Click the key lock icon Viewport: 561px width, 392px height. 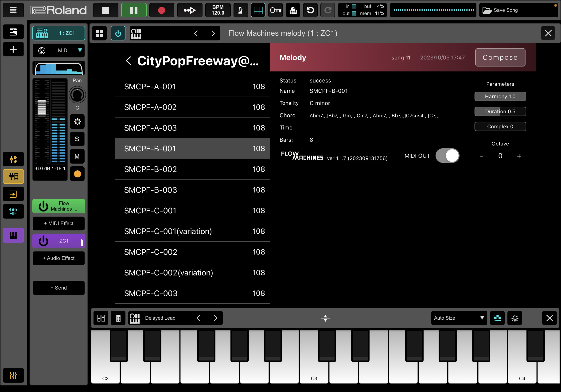275,10
